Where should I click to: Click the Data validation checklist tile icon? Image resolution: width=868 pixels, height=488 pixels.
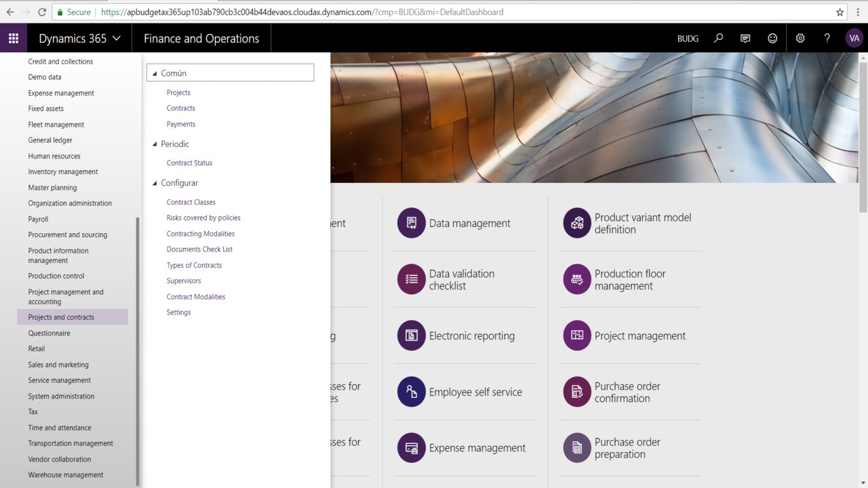(x=412, y=279)
